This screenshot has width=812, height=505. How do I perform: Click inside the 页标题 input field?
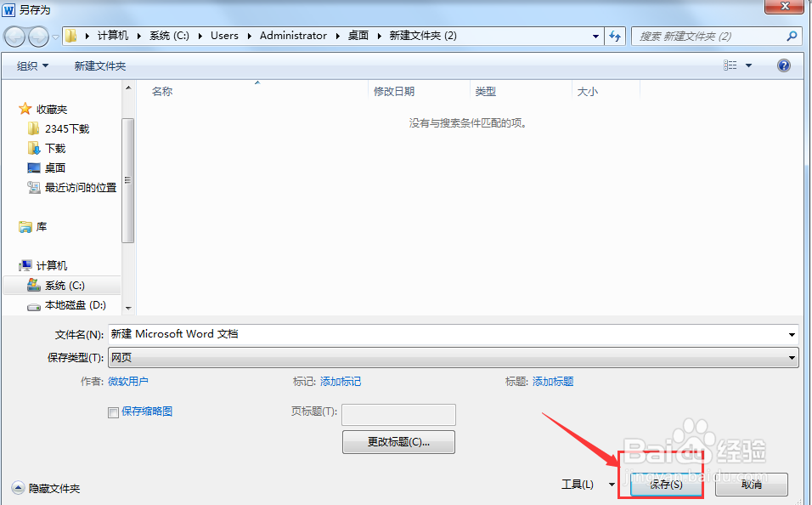pyautogui.click(x=398, y=414)
